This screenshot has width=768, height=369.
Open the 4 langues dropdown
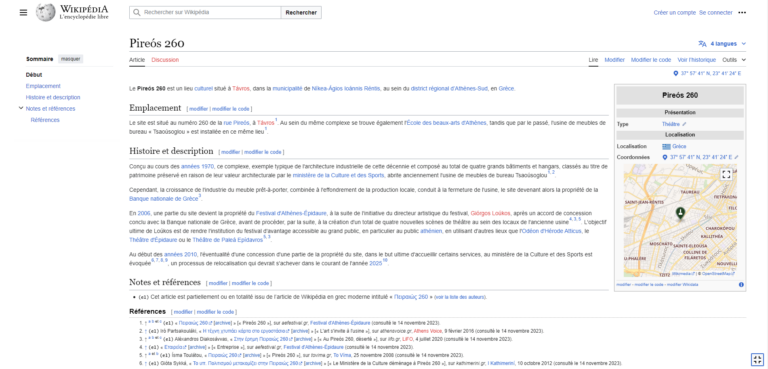click(x=723, y=44)
